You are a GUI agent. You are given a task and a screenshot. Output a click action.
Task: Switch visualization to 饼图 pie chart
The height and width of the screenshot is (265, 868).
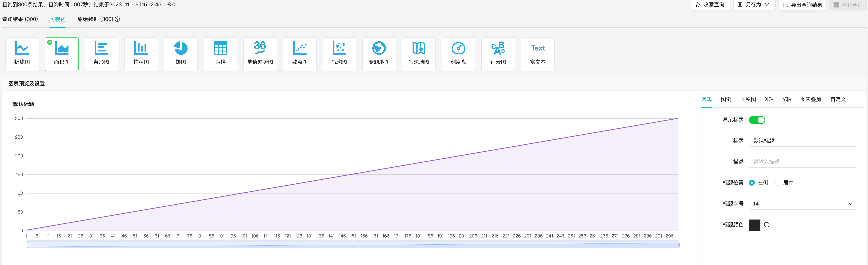(181, 54)
